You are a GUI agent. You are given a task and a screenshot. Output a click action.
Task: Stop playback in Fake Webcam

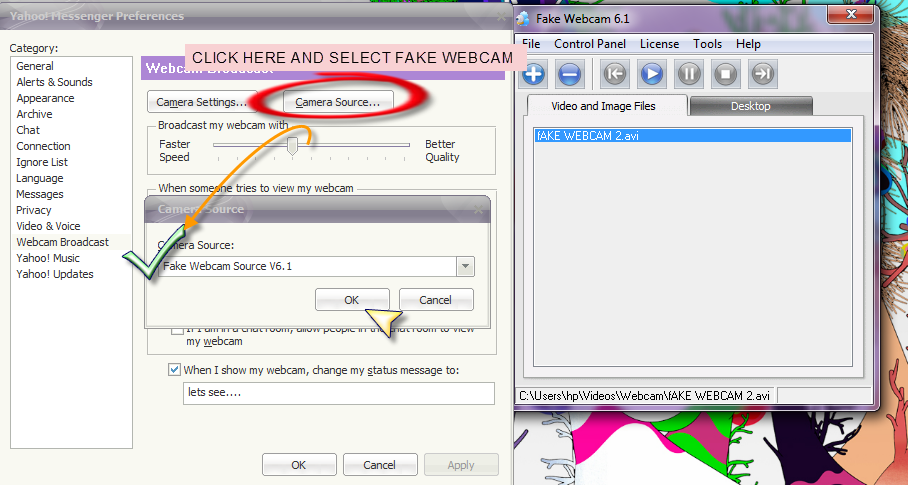[x=726, y=74]
